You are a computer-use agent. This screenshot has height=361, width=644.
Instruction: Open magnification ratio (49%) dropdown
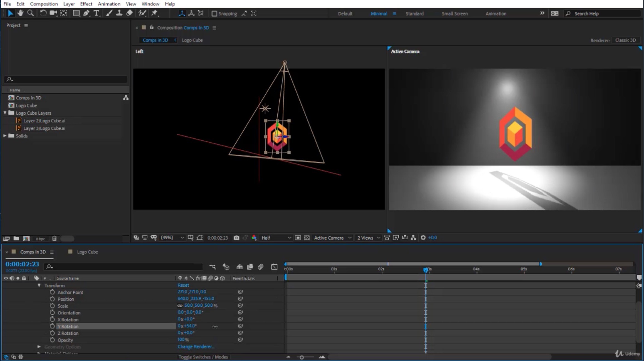(173, 238)
